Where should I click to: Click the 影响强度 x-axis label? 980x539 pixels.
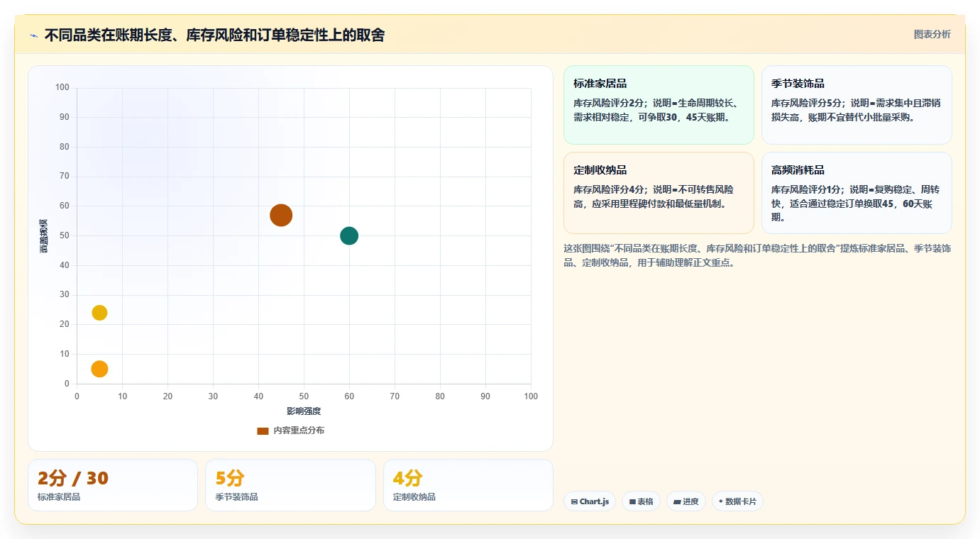pos(304,411)
